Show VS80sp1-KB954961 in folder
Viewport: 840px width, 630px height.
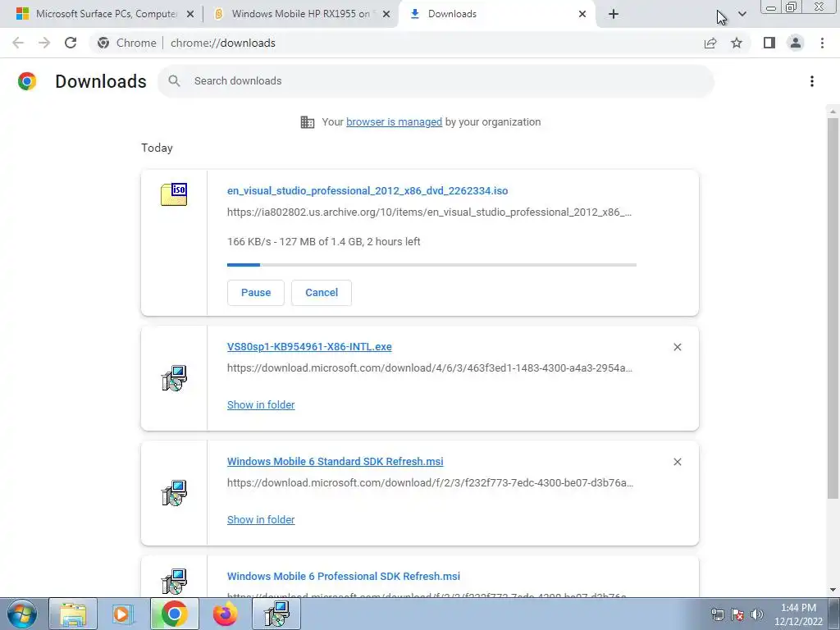coord(261,405)
